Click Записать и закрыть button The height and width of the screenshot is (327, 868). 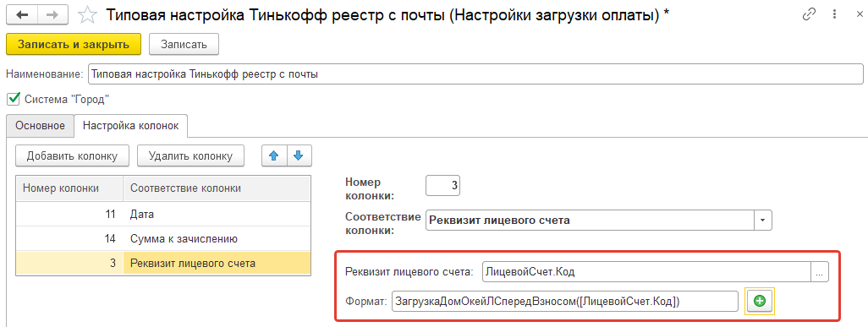click(74, 45)
